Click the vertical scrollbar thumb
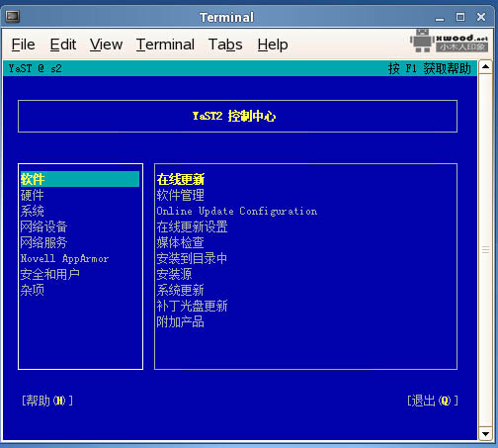 click(x=485, y=250)
